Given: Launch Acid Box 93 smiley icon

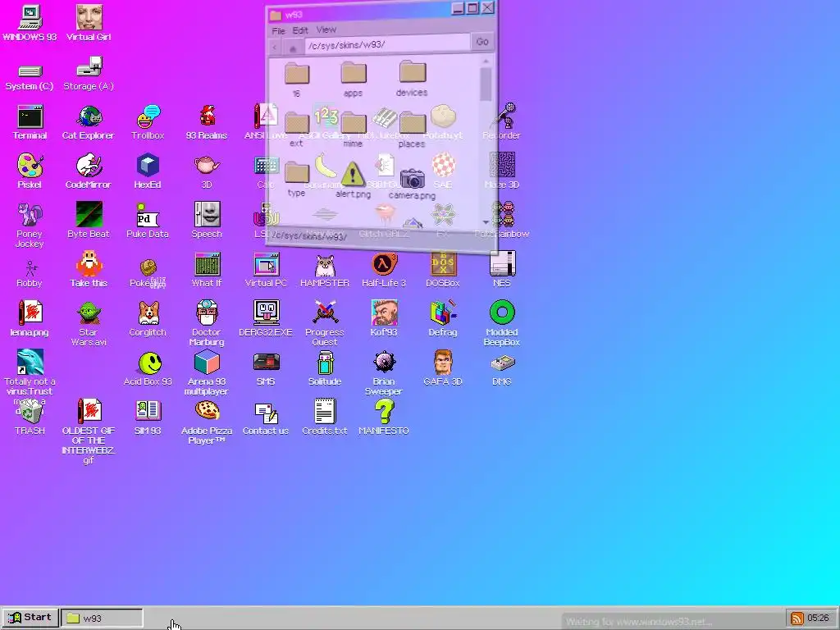Looking at the screenshot, I should click(148, 368).
